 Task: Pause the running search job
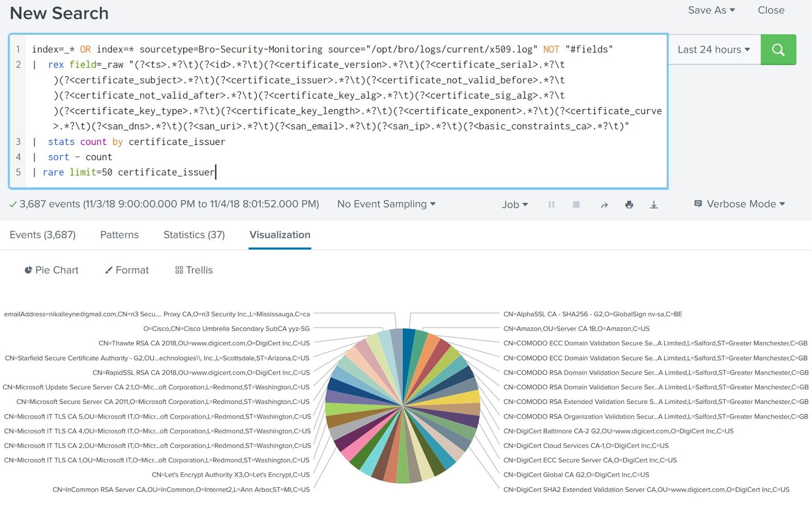[x=551, y=204]
